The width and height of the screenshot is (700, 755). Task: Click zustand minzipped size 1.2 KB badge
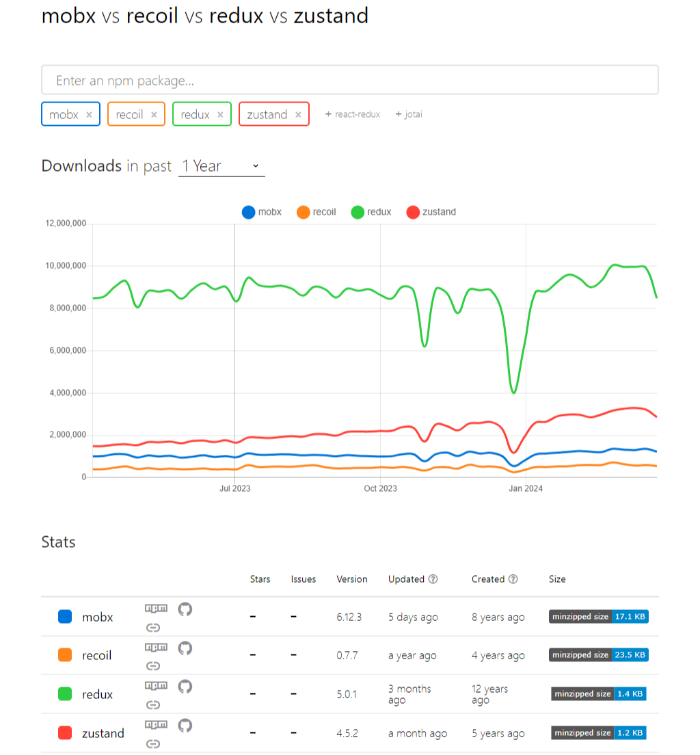click(x=598, y=733)
